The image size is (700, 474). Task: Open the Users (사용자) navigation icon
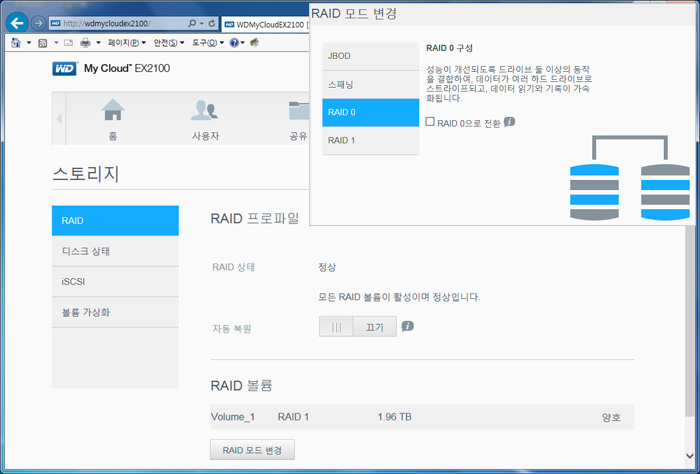[x=205, y=119]
